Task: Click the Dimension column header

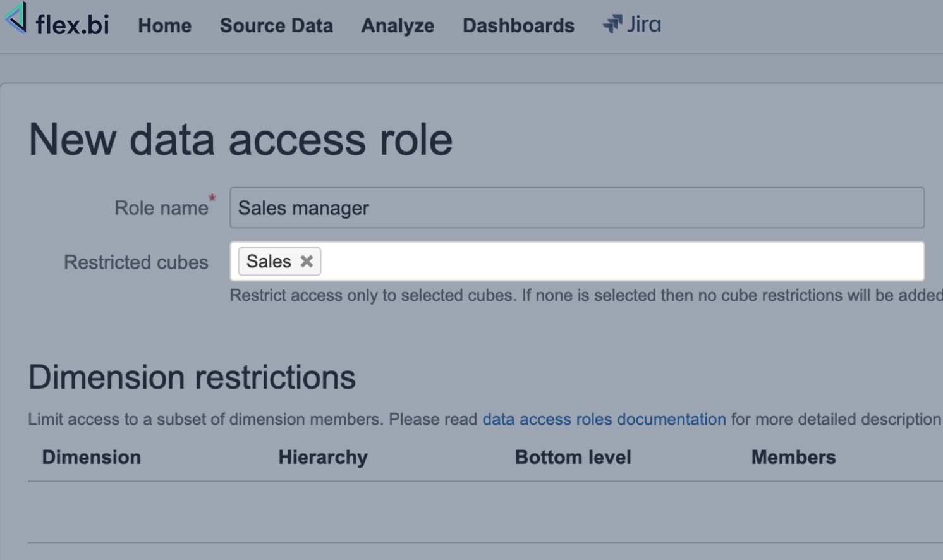Action: coord(92,457)
